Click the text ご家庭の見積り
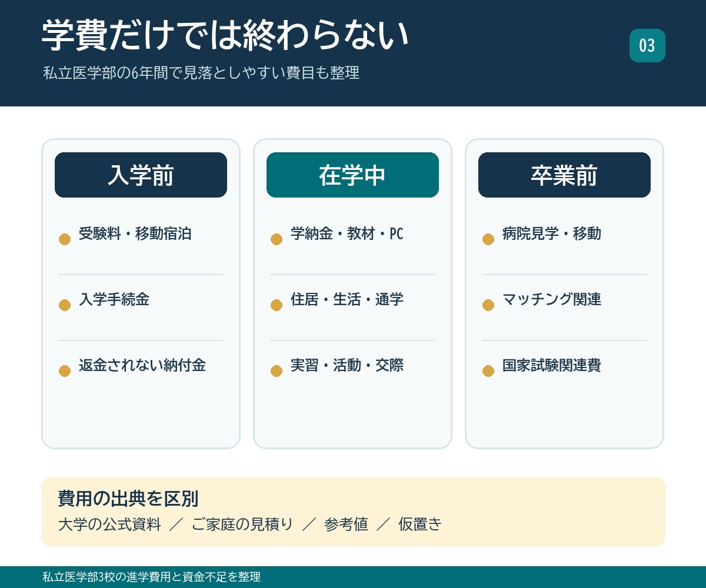The image size is (706, 588). [242, 524]
